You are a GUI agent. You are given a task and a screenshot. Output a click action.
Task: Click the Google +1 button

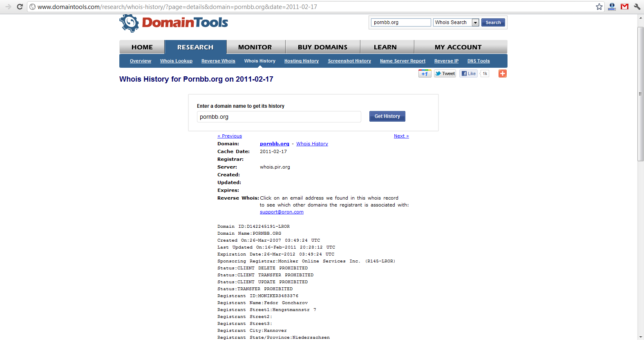pyautogui.click(x=425, y=73)
